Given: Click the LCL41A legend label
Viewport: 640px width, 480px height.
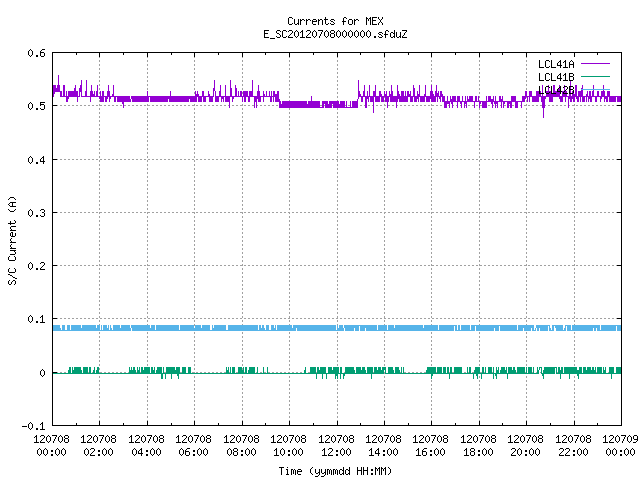Looking at the screenshot, I should point(556,64).
